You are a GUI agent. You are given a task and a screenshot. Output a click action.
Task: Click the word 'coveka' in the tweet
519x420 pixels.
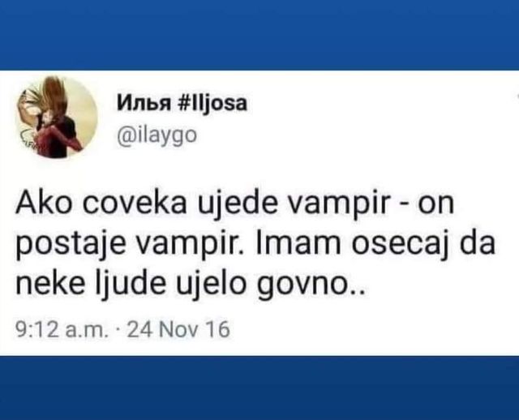click(x=135, y=204)
